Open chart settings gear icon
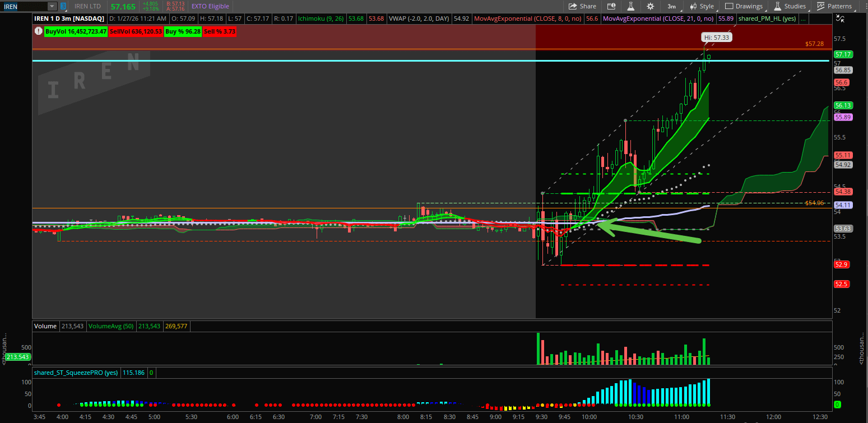This screenshot has width=868, height=423. tap(650, 6)
